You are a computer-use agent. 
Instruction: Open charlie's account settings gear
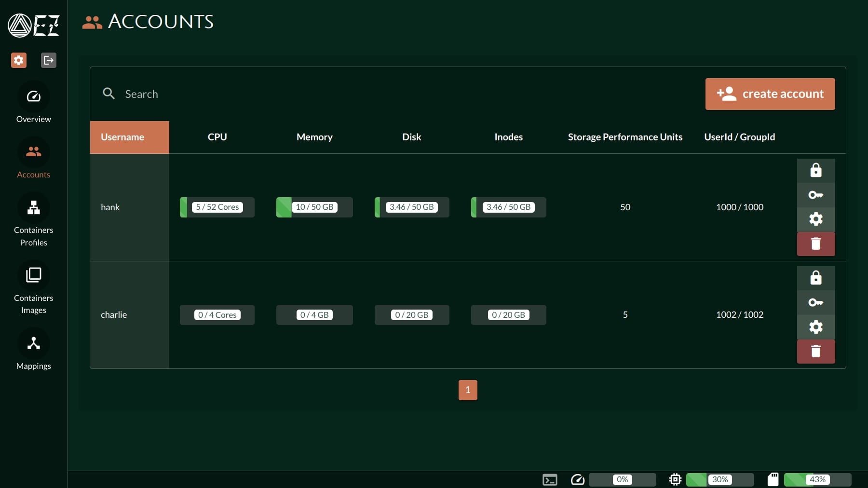[x=815, y=327]
